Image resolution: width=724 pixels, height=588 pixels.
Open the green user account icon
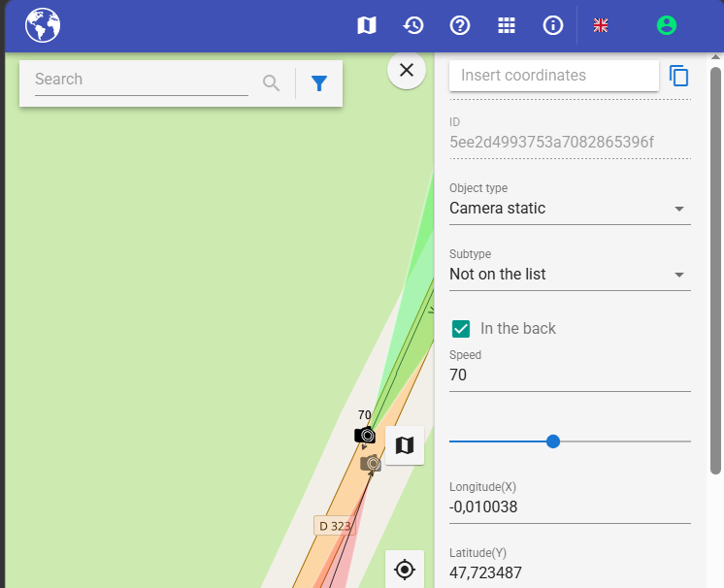(667, 25)
